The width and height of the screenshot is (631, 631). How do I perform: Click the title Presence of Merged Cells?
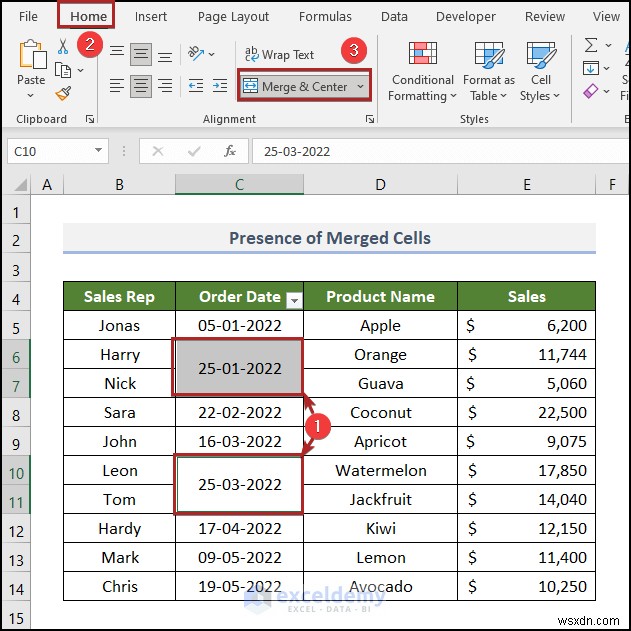(x=330, y=238)
